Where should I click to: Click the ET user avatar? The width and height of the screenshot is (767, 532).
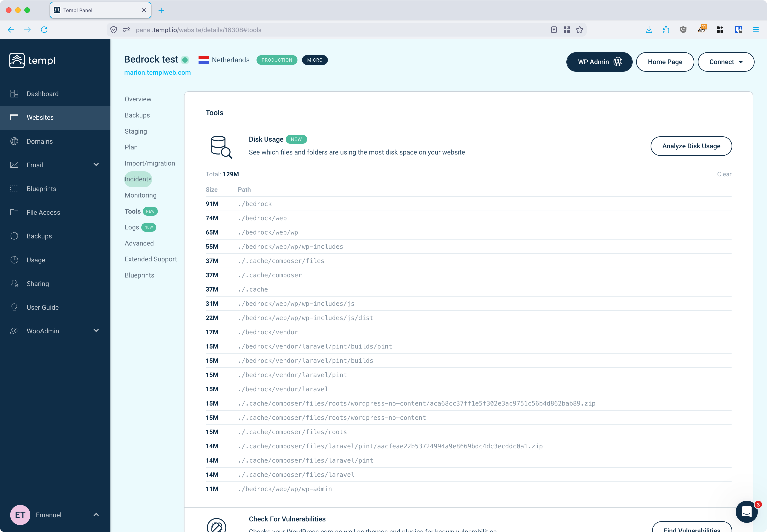pyautogui.click(x=20, y=515)
